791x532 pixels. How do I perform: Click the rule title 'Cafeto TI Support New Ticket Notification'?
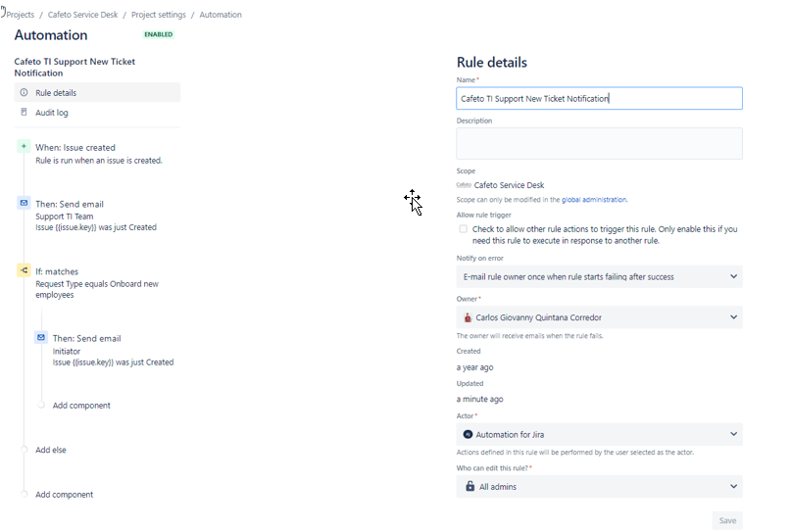click(x=74, y=67)
